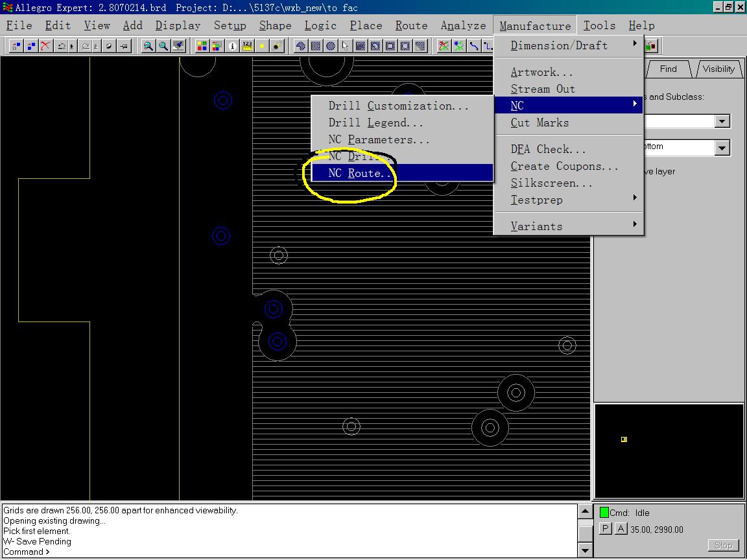Click the Zoom by Points magnifier icon

coord(148,46)
